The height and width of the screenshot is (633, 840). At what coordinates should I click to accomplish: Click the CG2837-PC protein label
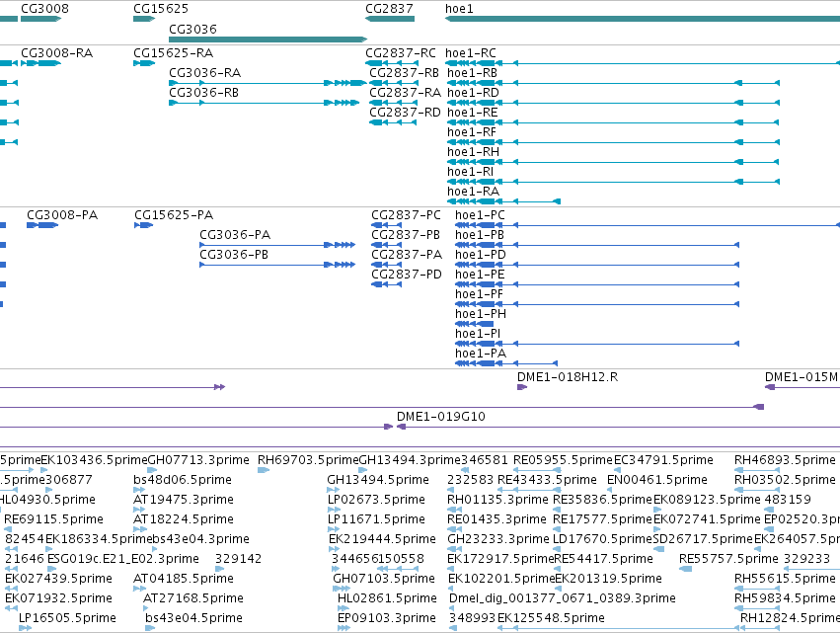[406, 215]
